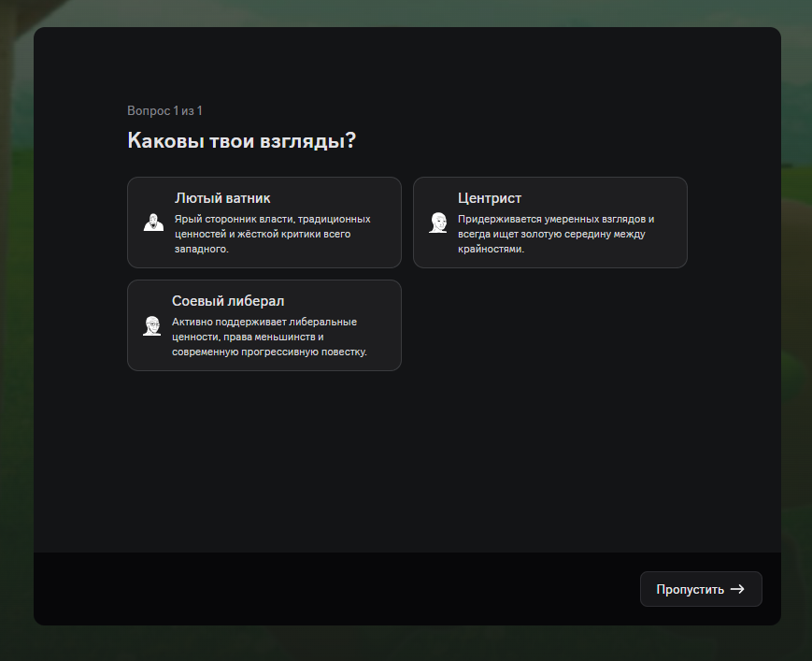Pick the Соевый либерал answer title

(228, 300)
